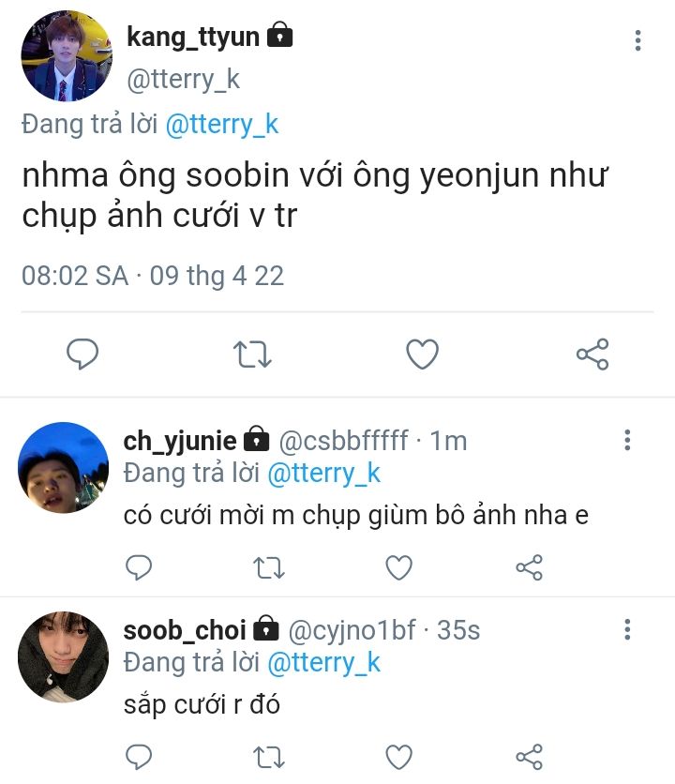Open @tterry_k mention under ch_yjunie's name
Viewport: 675px width, 784px height.
(324, 473)
